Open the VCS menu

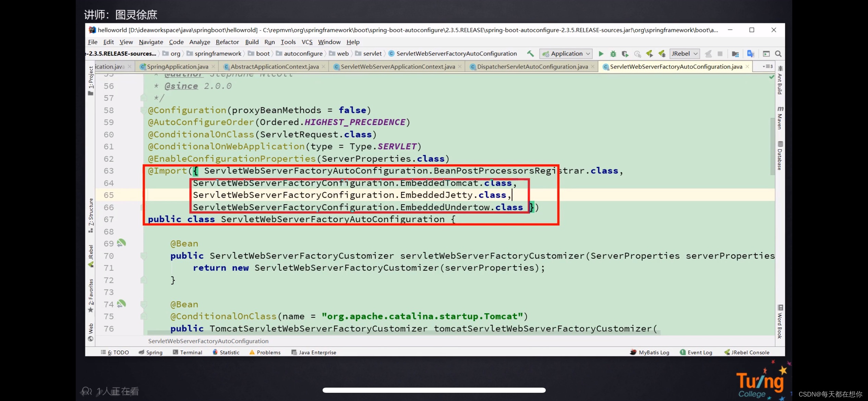point(307,42)
